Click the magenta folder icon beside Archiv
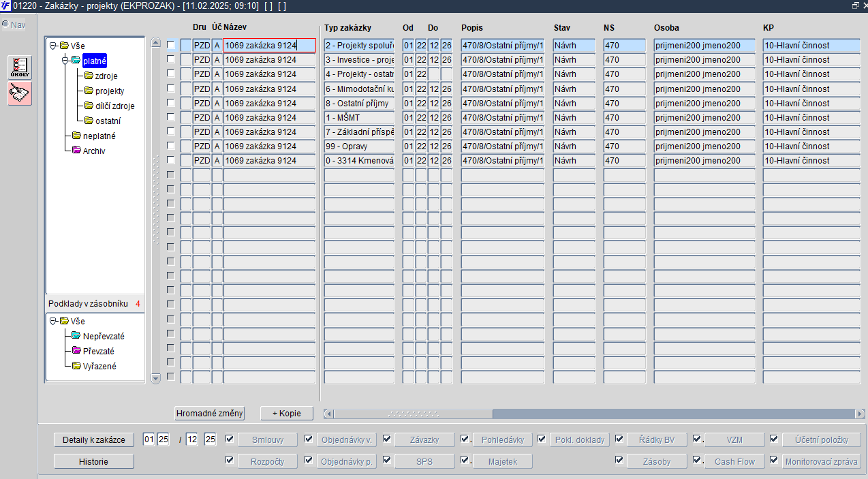The height and width of the screenshot is (479, 868). [x=76, y=151]
